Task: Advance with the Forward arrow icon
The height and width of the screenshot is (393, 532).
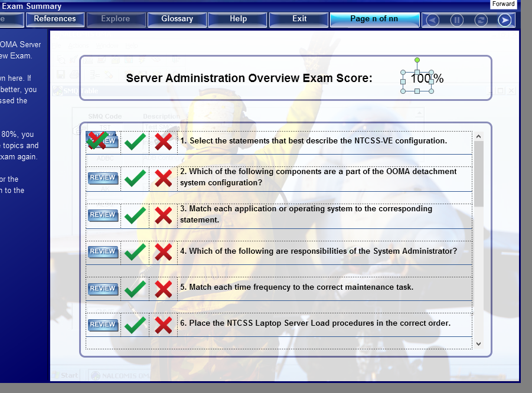Action: point(505,20)
